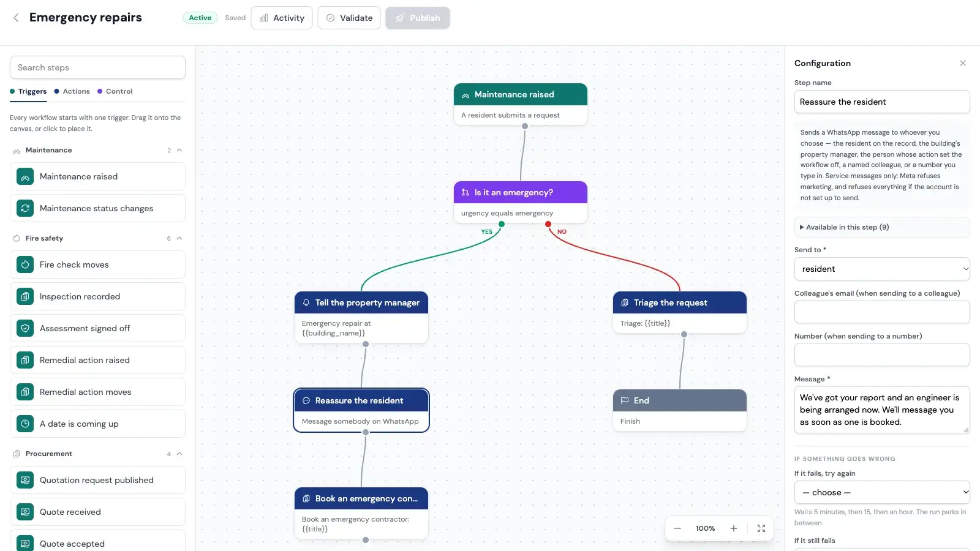Zoom out the canvas with minus icon
Screen dimensions: 980x551
click(x=677, y=528)
